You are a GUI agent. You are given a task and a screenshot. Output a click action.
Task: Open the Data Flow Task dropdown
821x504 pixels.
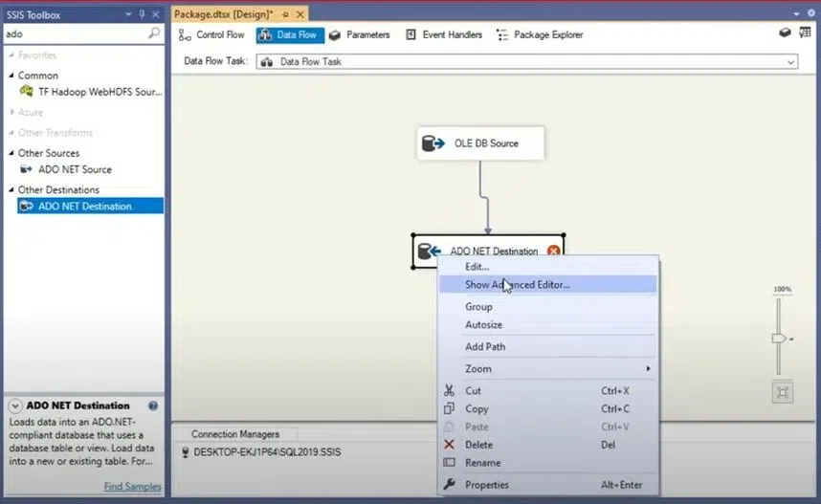point(790,62)
